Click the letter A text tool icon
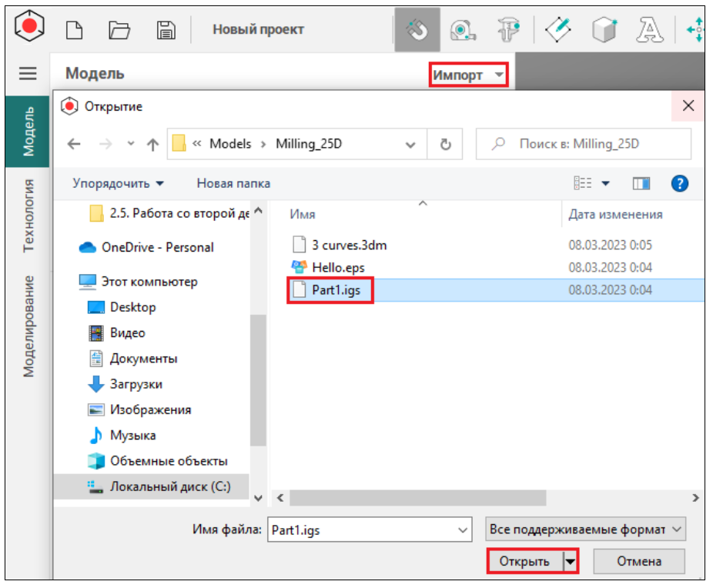Screen dimensions: 713x588 (x=649, y=30)
